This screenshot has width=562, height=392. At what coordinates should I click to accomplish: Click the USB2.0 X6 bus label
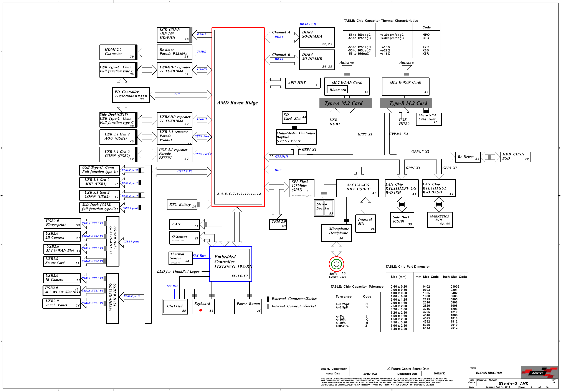coord(185,171)
